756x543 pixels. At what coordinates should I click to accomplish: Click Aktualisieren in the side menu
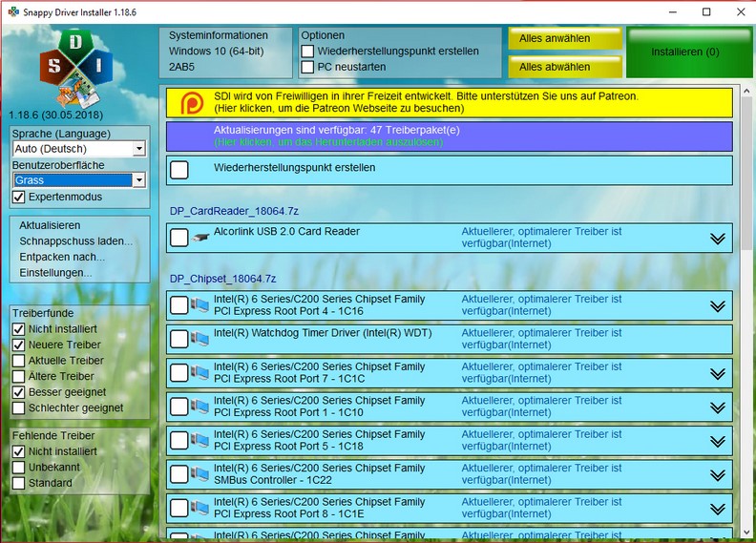(x=50, y=225)
